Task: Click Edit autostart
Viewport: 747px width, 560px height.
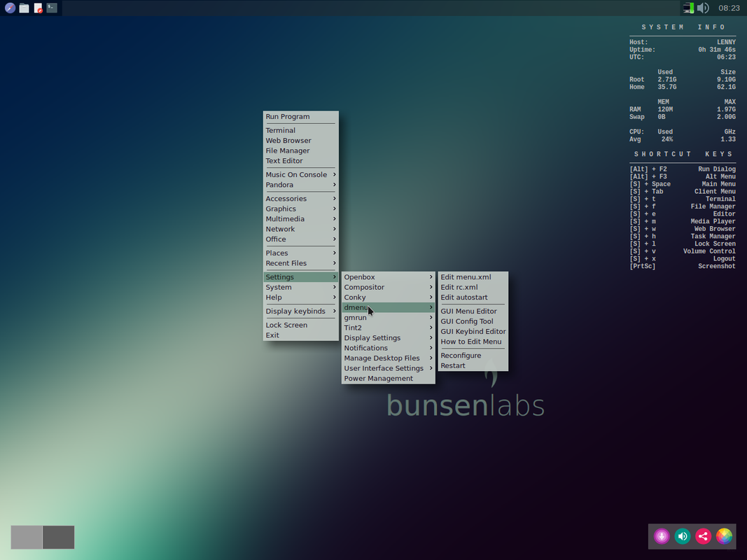Action: pos(473,297)
